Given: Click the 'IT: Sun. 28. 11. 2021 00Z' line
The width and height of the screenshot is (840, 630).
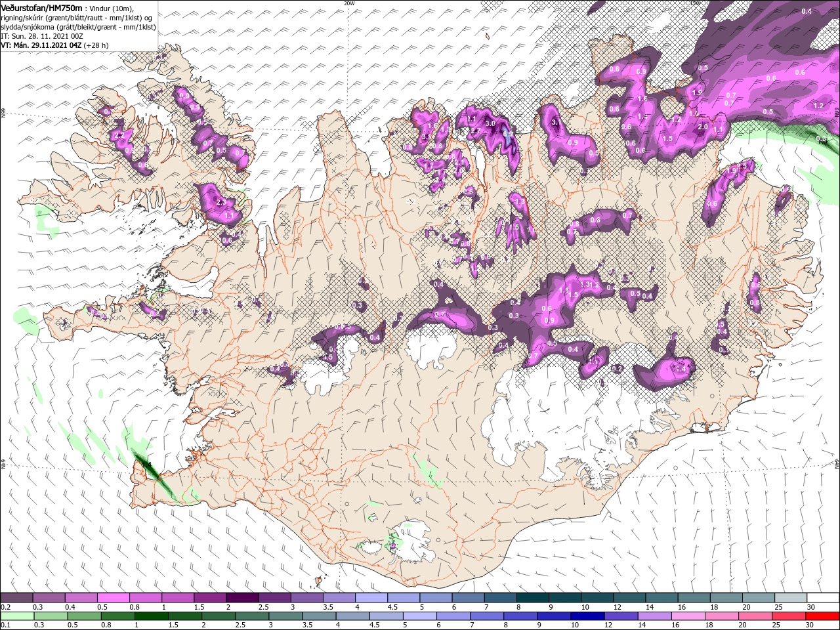Looking at the screenshot, I should point(42,36).
